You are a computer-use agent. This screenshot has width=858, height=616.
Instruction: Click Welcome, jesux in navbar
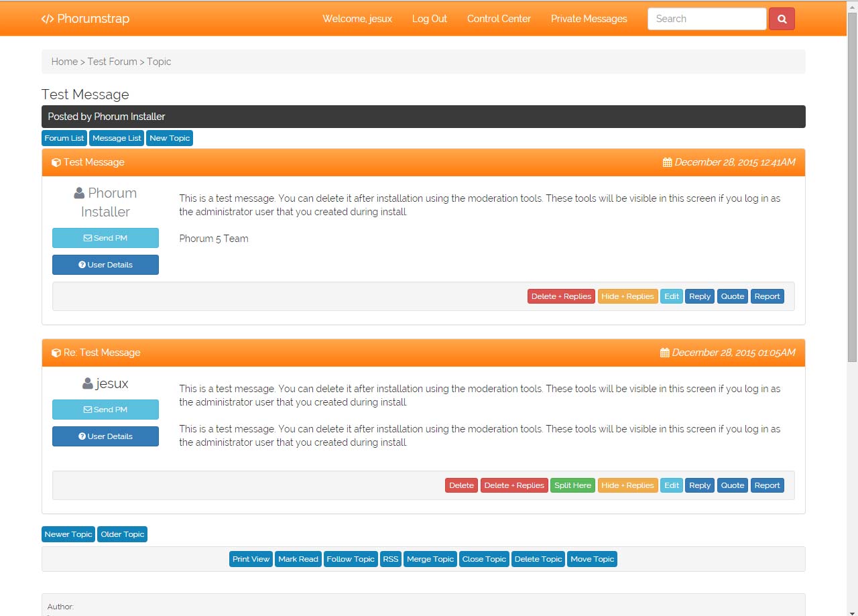pos(357,19)
